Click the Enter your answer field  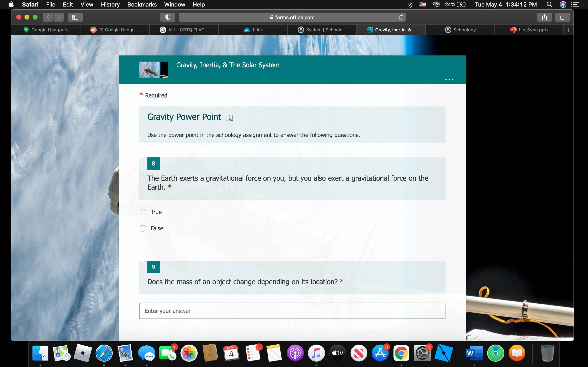(x=292, y=311)
